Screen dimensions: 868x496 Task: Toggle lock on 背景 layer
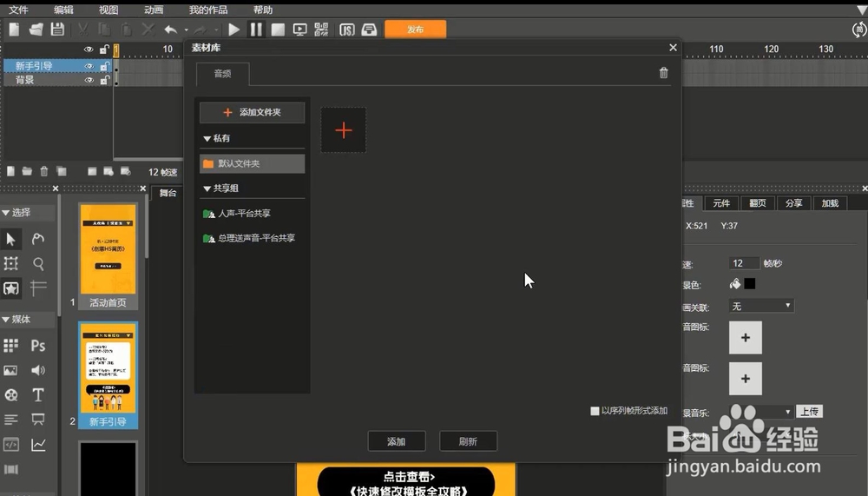click(104, 80)
